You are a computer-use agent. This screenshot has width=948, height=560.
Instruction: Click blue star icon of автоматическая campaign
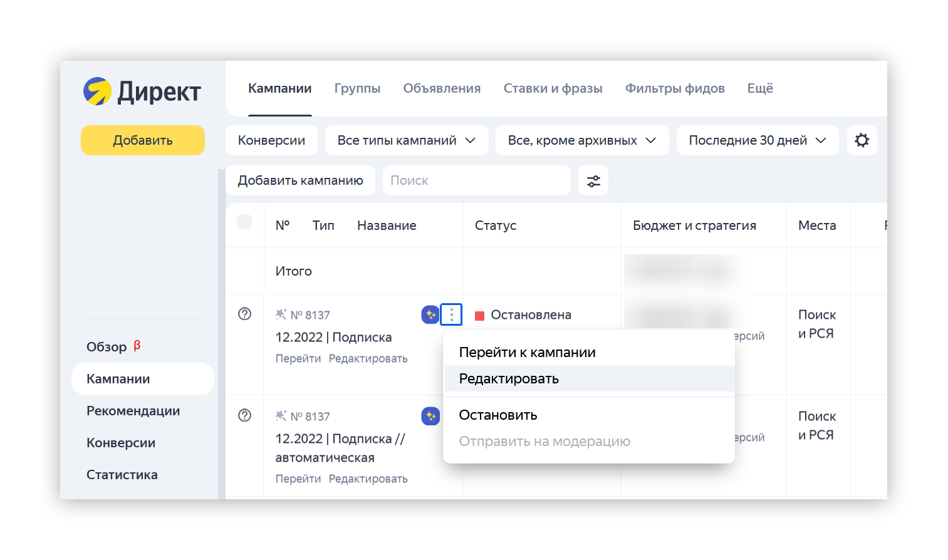(x=430, y=416)
